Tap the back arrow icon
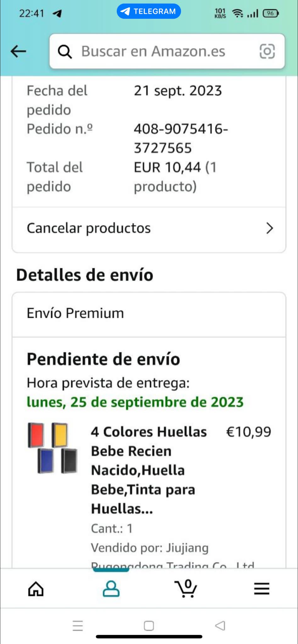298x644 pixels. [18, 51]
